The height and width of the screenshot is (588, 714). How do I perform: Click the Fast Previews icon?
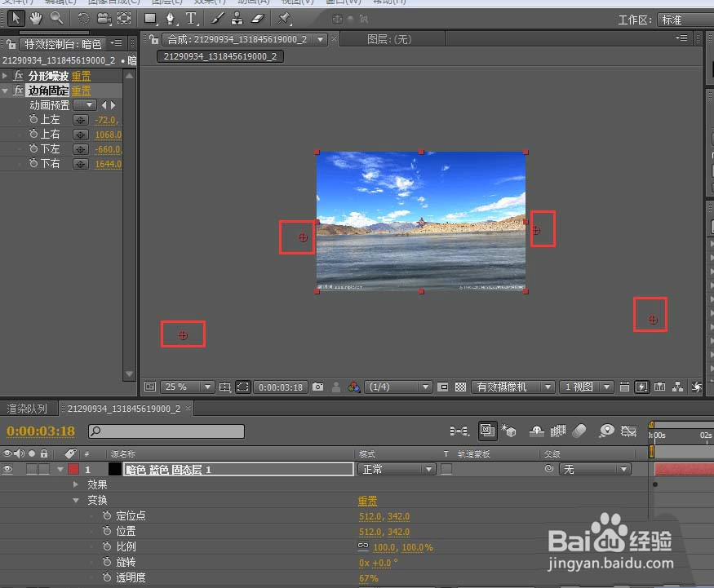pos(641,387)
